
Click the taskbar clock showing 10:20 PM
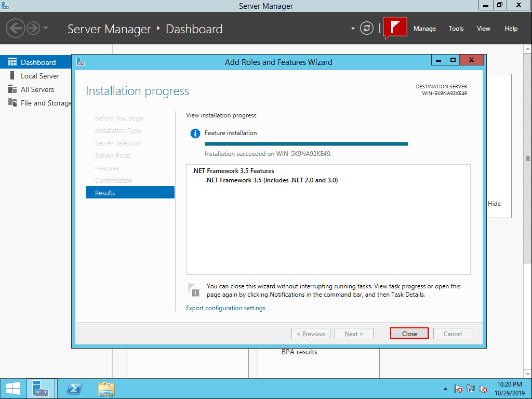coord(509,389)
